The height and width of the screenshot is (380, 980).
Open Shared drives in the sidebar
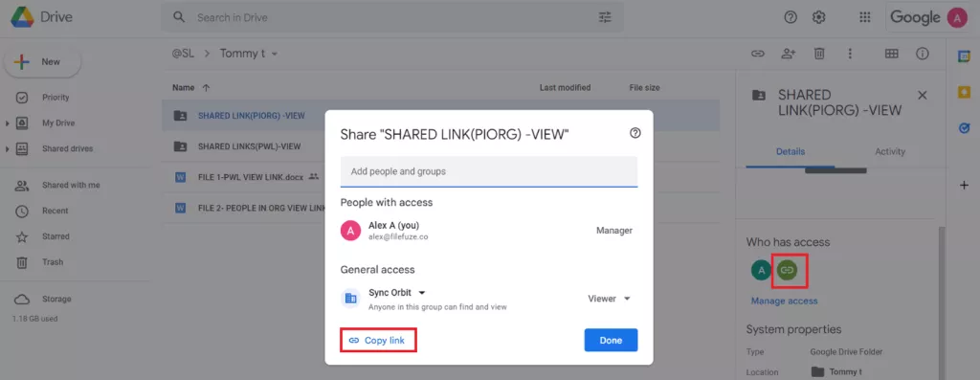pyautogui.click(x=67, y=148)
